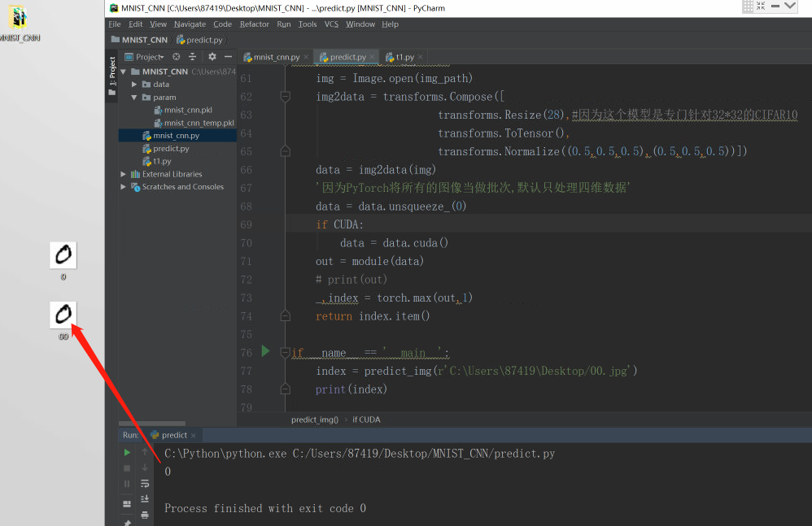
Task: Rerun predict with the green play button
Action: (x=128, y=453)
